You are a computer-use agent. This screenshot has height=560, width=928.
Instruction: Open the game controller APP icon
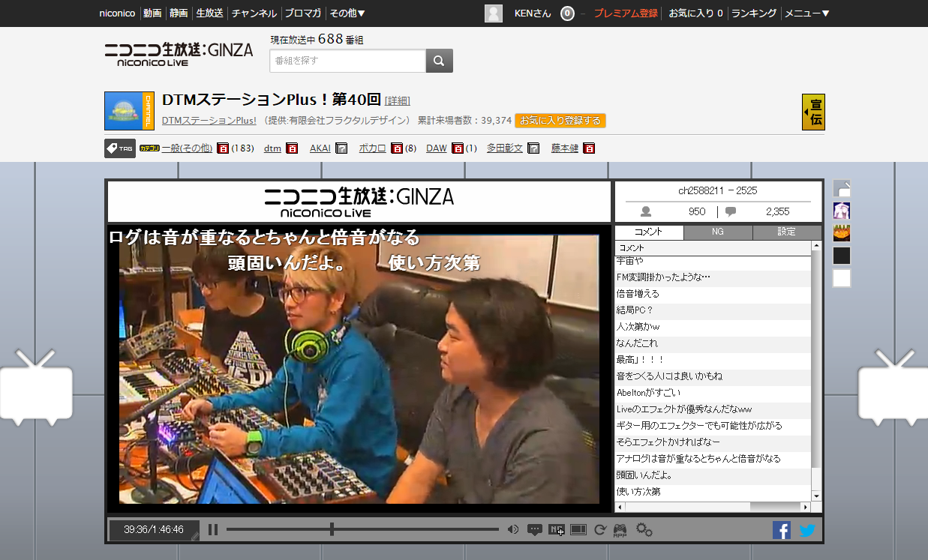pyautogui.click(x=620, y=530)
